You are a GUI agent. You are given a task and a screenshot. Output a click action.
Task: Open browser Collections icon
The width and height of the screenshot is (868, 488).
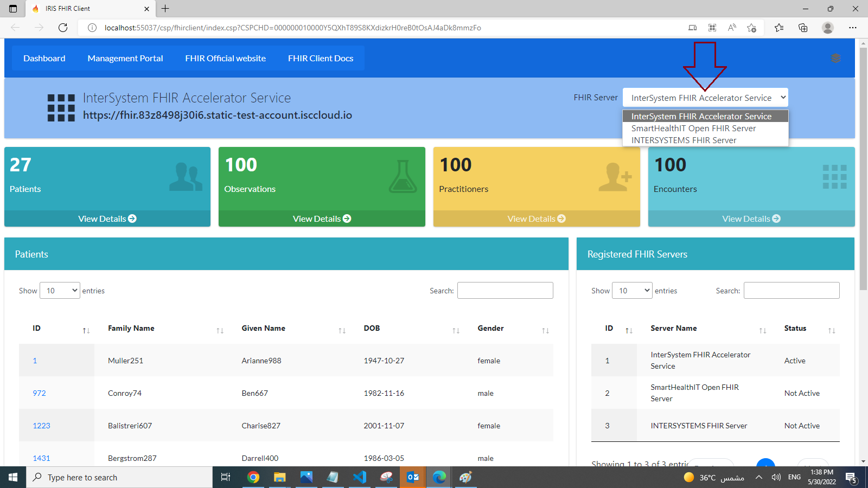(803, 28)
